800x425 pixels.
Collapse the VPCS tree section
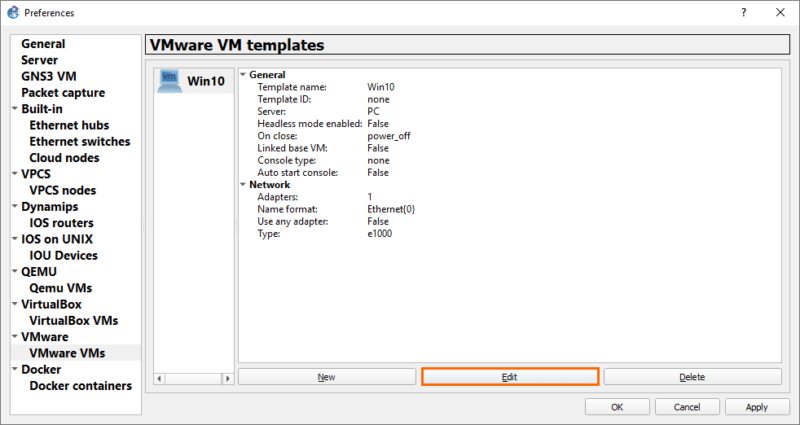(15, 174)
